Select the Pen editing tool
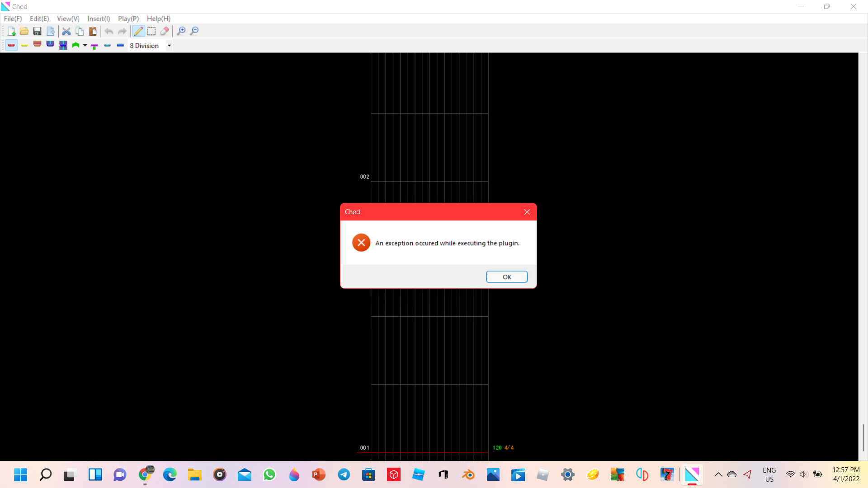Screen dimensions: 868x488 [x=138, y=31]
